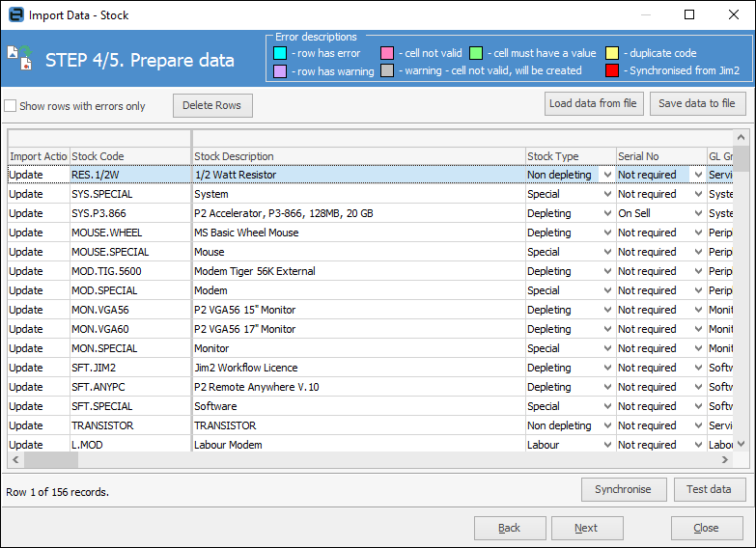The width and height of the screenshot is (756, 548).
Task: Expand Stock Type dropdown for L.MOD row
Action: pos(606,445)
